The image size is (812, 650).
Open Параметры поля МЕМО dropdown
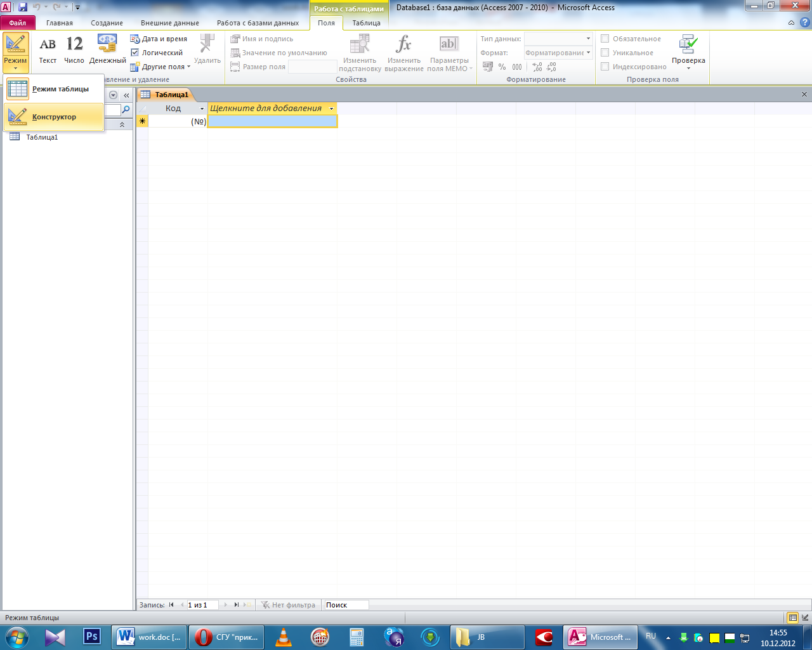(x=449, y=53)
